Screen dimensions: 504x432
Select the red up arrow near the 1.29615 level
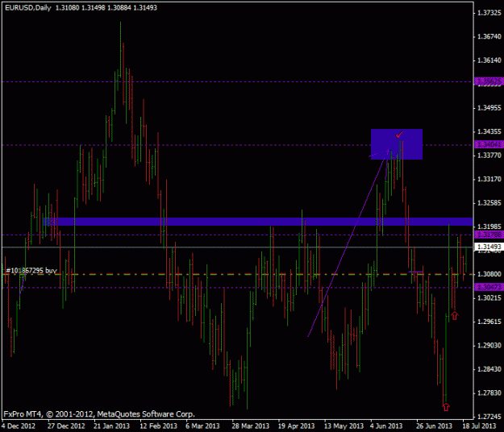click(454, 315)
